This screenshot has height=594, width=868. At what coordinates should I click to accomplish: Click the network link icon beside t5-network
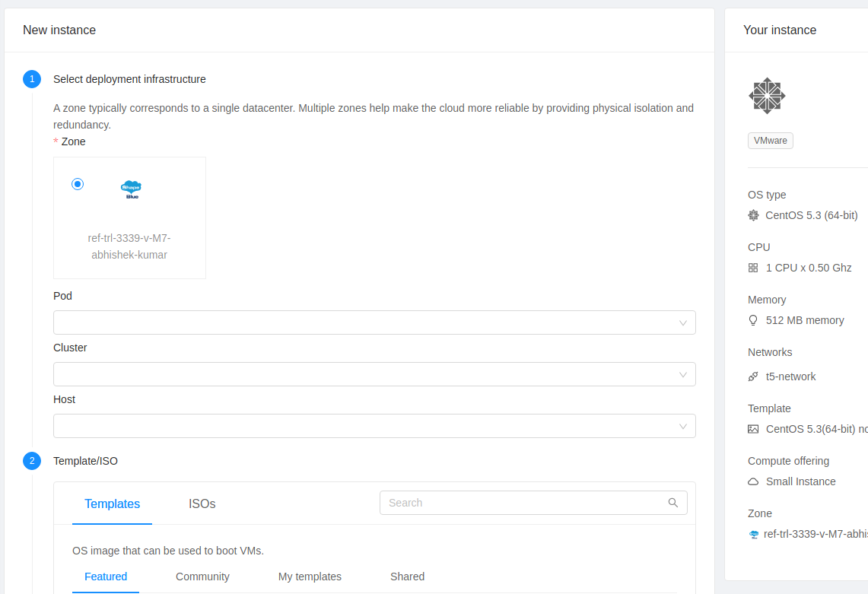753,376
